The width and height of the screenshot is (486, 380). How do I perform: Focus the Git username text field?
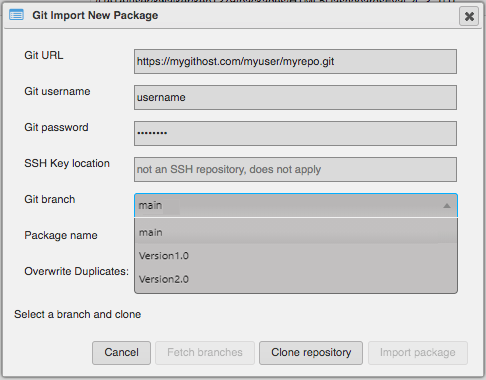coord(295,97)
